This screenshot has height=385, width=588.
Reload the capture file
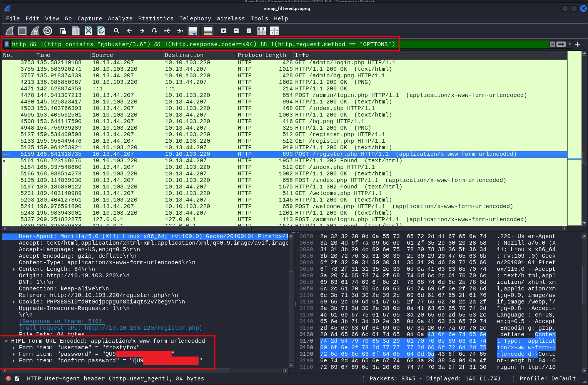coord(101,31)
